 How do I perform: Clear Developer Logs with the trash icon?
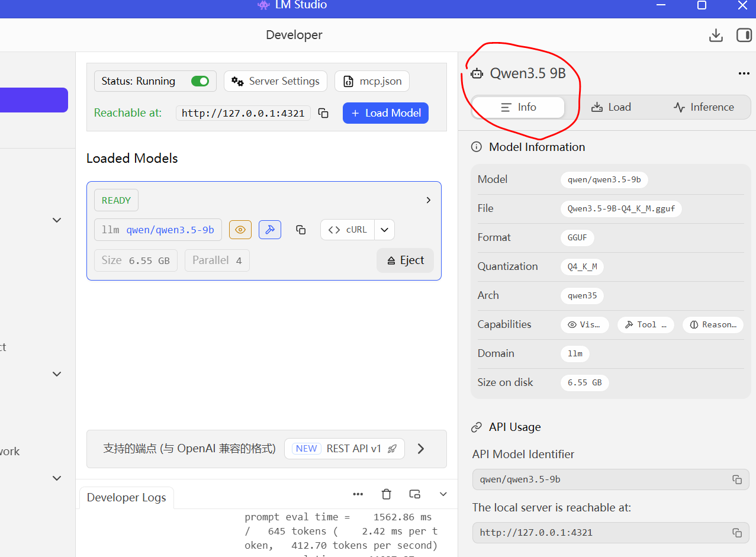387,494
